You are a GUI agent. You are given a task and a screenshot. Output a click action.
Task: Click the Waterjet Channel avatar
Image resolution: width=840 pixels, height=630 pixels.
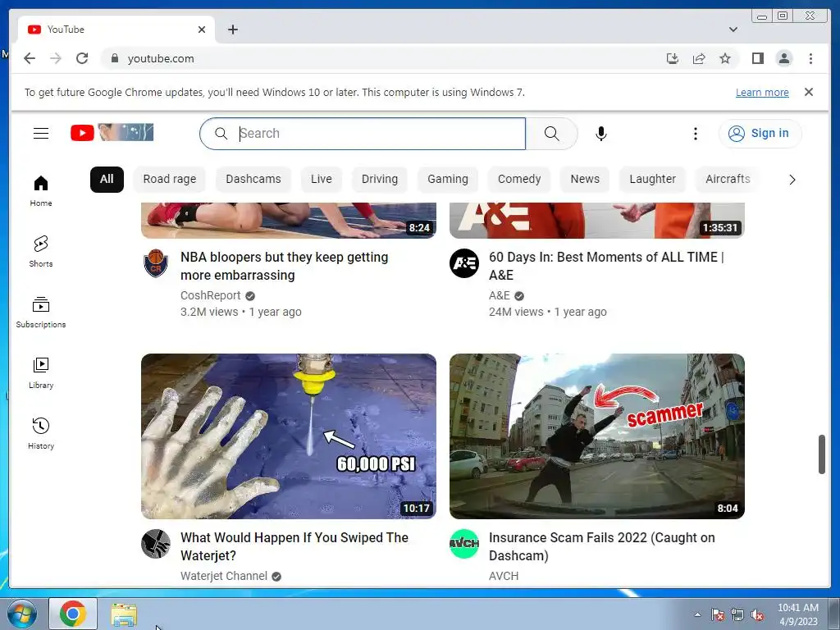[156, 544]
